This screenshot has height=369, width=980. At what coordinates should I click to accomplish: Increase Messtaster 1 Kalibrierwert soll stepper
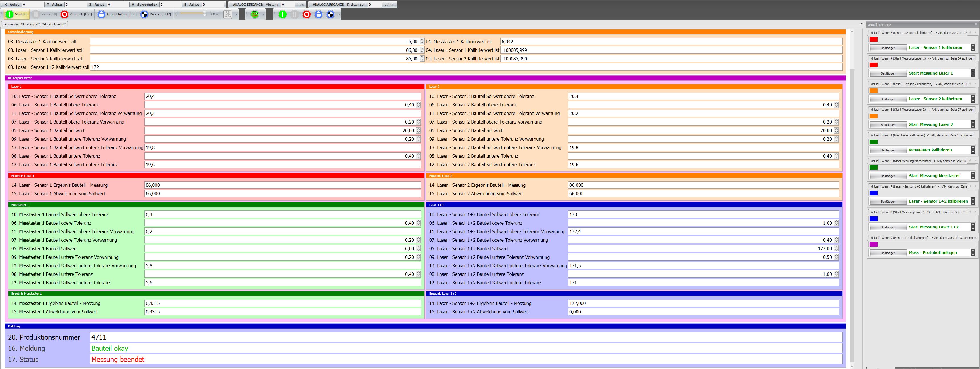(x=422, y=40)
